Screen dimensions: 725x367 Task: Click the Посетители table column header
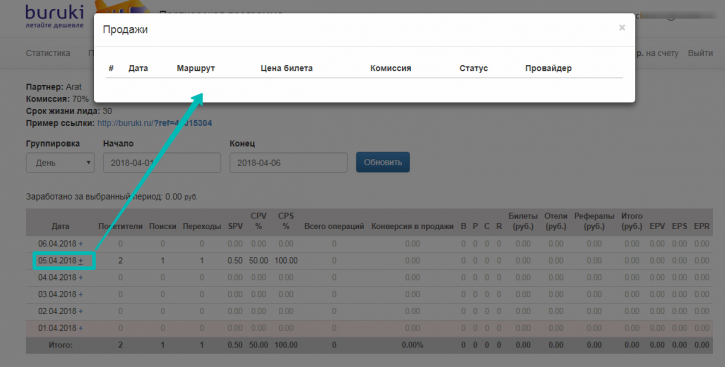120,226
